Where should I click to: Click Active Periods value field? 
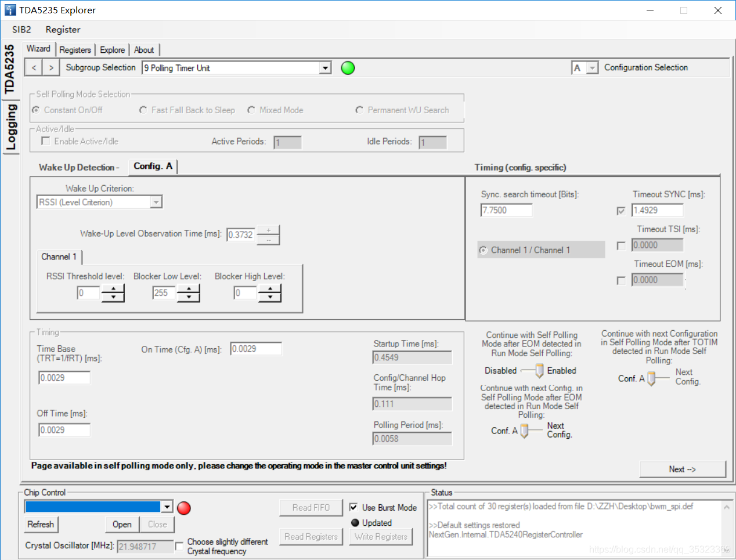point(287,142)
